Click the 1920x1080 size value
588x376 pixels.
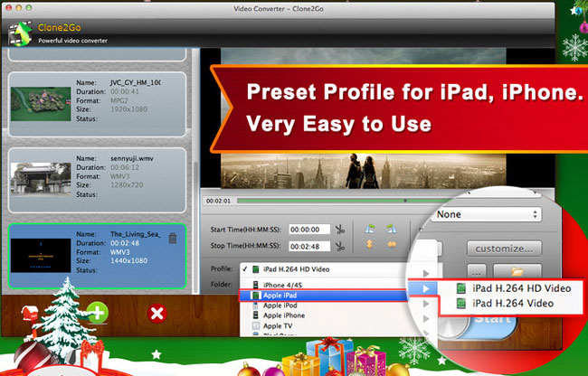[x=128, y=109]
